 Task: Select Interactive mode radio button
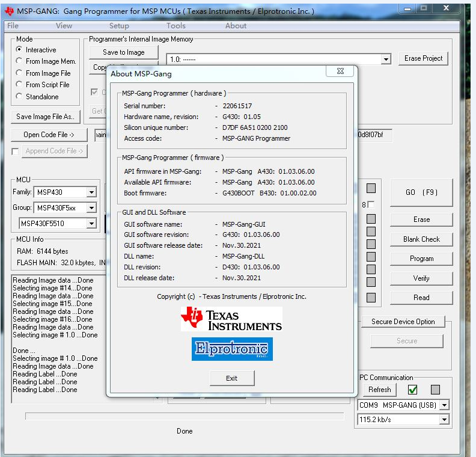click(x=19, y=49)
